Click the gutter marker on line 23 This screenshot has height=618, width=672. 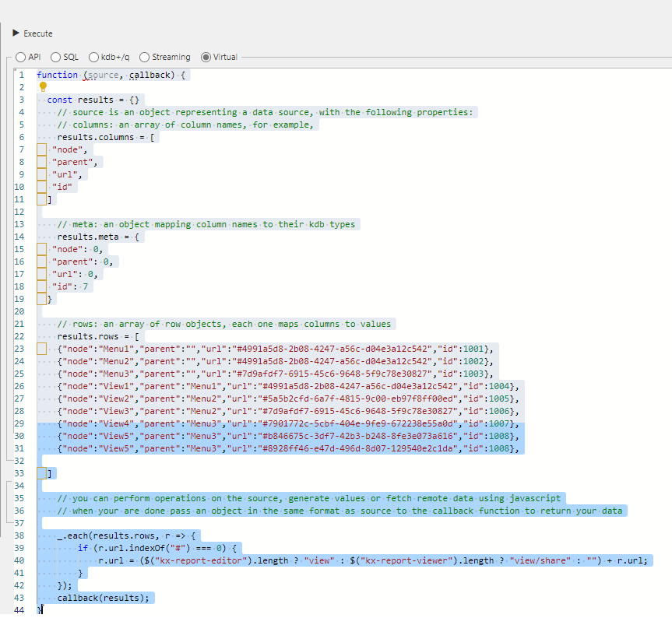42,348
